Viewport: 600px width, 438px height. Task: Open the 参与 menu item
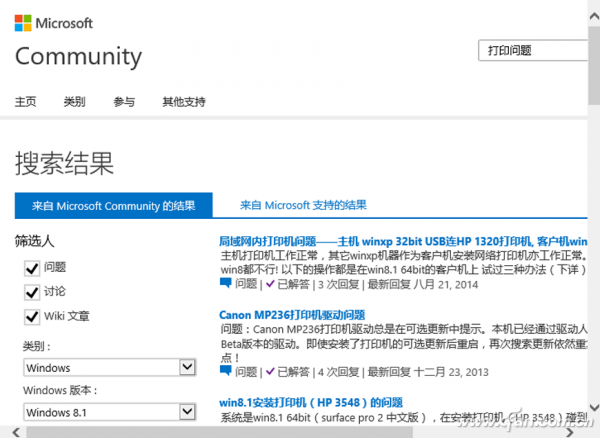tap(124, 102)
